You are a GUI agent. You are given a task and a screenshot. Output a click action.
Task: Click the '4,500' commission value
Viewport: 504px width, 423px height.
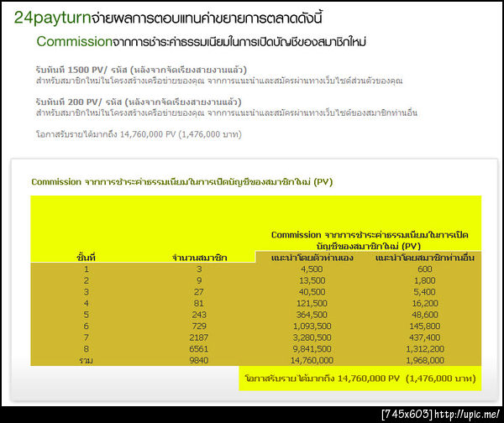pos(312,269)
